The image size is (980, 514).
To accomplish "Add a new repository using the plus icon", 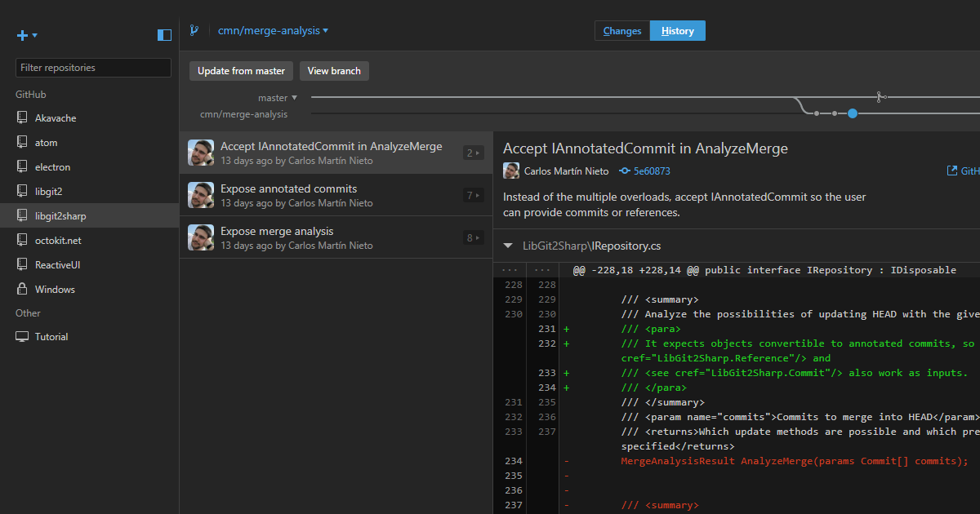I will 20,35.
